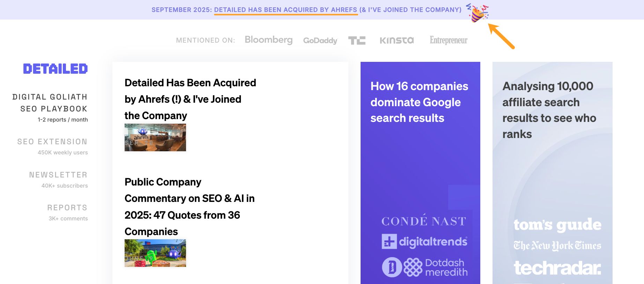Click the '40K+ subscribers' text
Viewport: 644px width, 284px height.
(x=65, y=185)
